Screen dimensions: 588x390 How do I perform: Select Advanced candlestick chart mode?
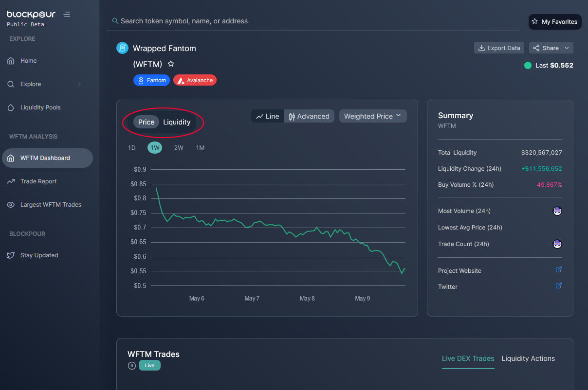coord(309,116)
